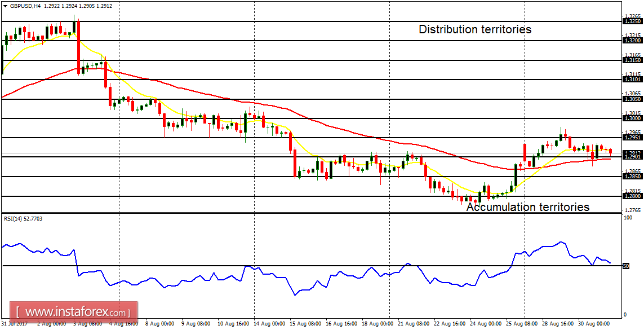Select the Distribution territories annotation text
The image size is (644, 330).
(x=474, y=29)
